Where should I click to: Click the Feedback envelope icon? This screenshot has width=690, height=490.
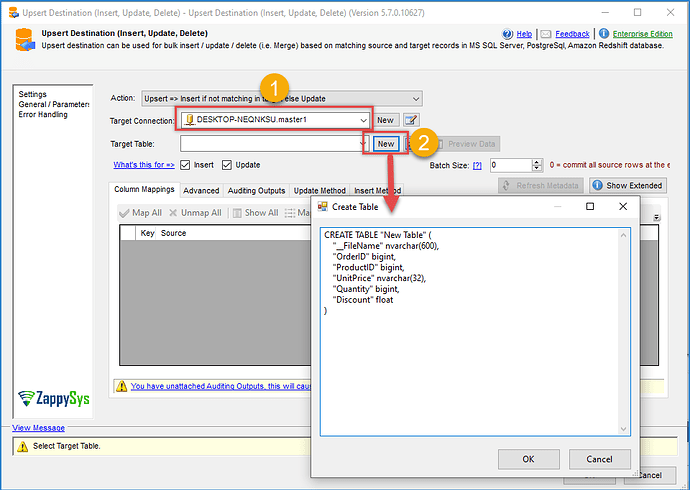click(546, 34)
